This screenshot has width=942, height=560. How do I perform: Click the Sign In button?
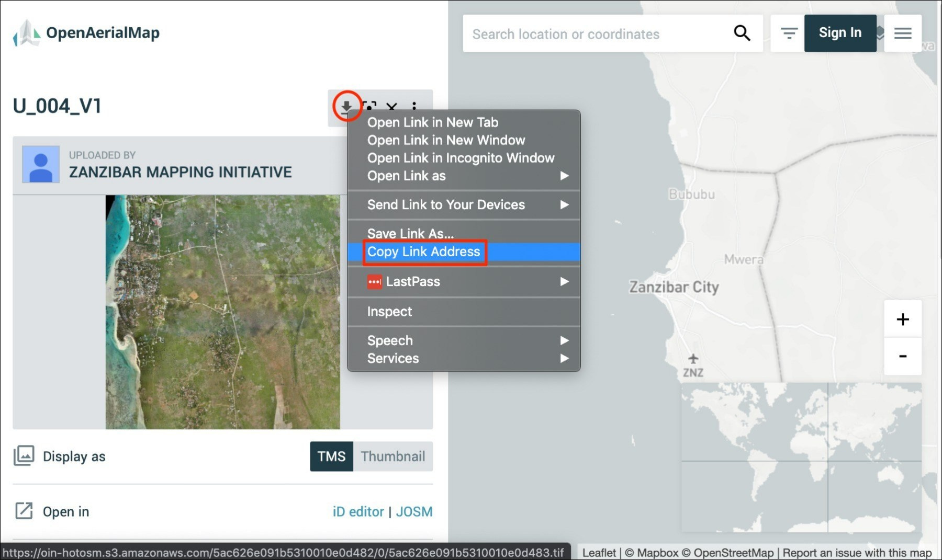(x=840, y=32)
